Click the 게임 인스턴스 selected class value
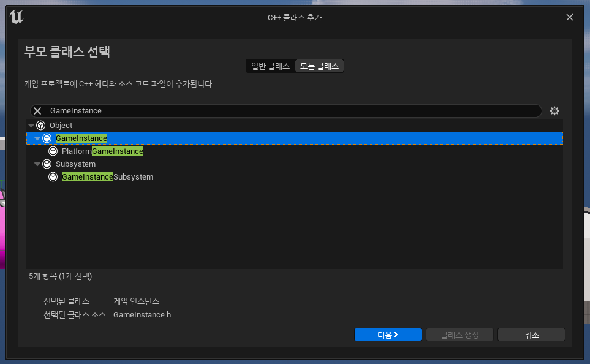Screen dimensions: 590x364 (x=136, y=301)
